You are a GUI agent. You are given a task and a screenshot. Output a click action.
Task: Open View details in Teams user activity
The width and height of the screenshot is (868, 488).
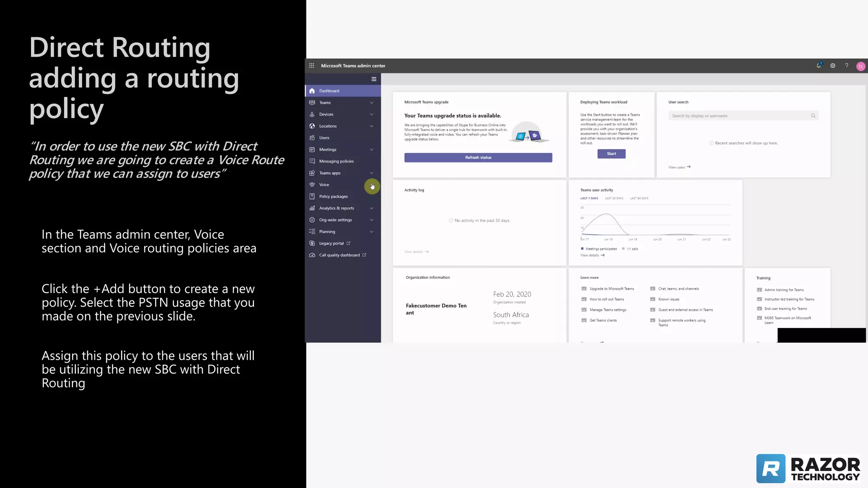click(x=592, y=255)
